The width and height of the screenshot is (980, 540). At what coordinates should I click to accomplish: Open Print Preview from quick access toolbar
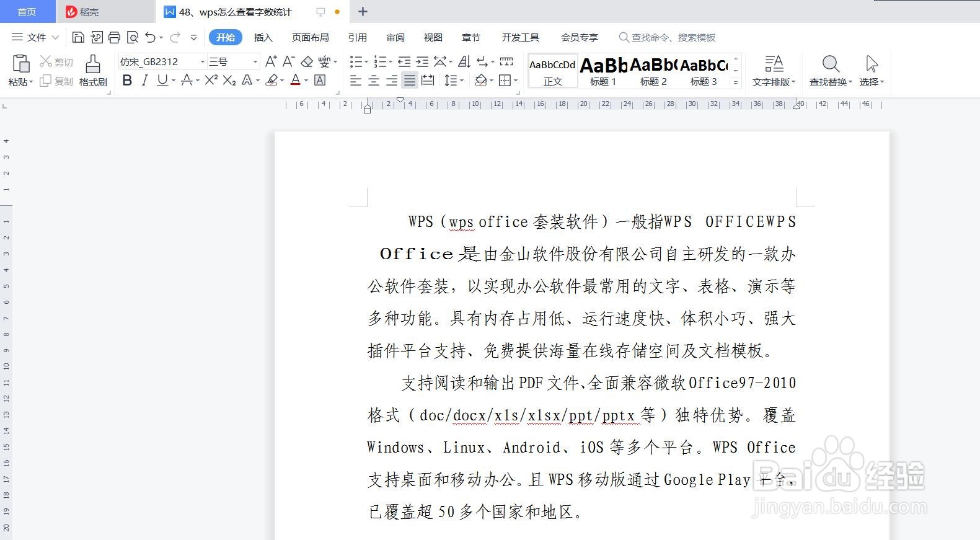click(x=132, y=37)
